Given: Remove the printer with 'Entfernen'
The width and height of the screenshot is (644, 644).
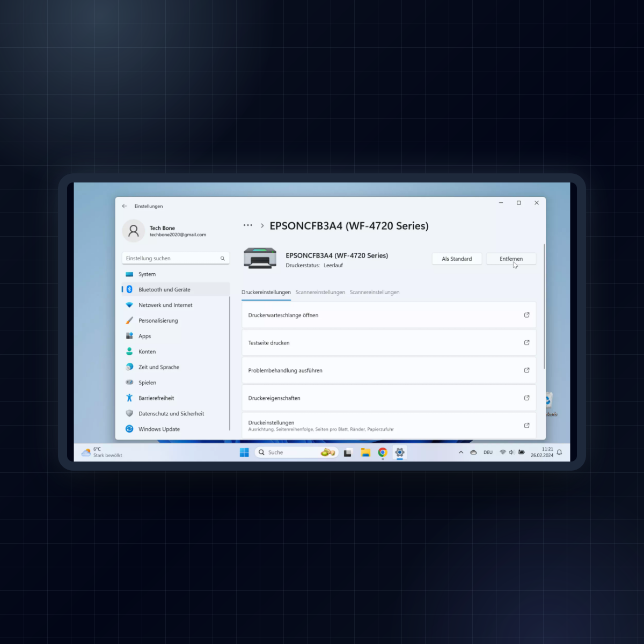Looking at the screenshot, I should click(x=511, y=259).
